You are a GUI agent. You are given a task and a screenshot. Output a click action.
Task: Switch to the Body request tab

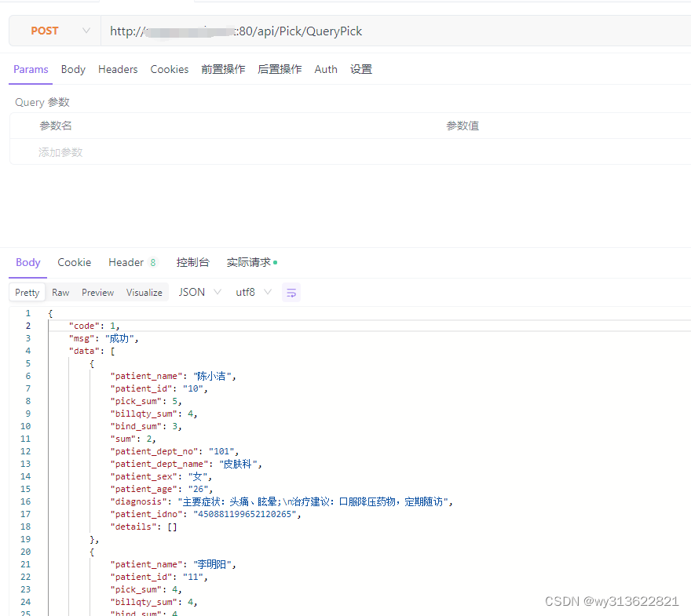tap(73, 69)
